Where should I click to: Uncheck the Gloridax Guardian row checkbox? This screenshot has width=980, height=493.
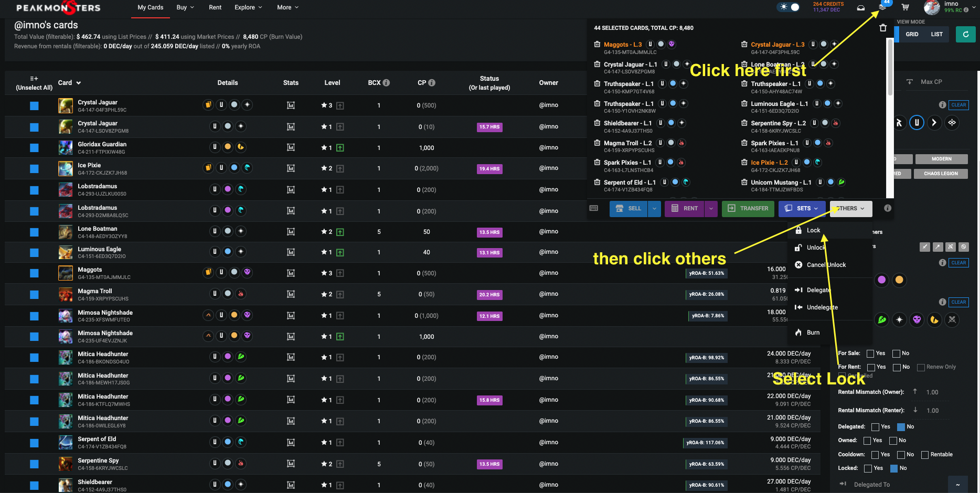[x=34, y=148]
